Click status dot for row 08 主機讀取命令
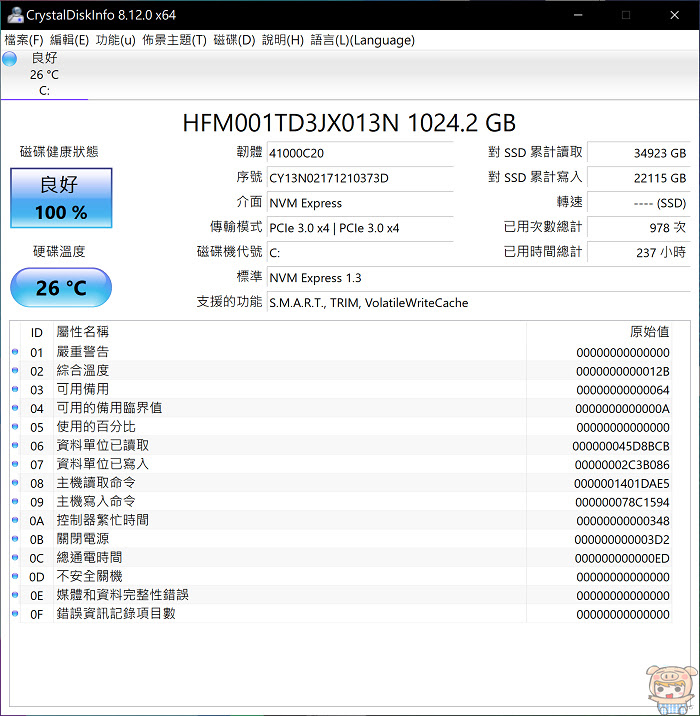 pyautogui.click(x=15, y=483)
